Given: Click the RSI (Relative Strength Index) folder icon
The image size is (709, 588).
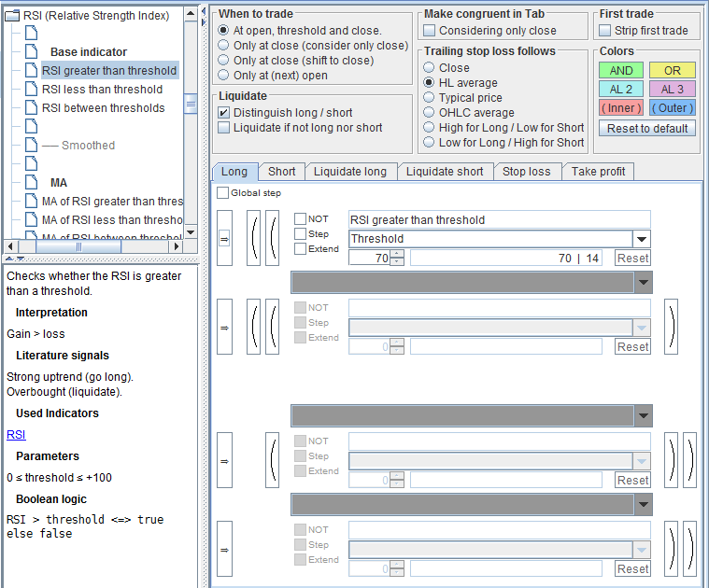Looking at the screenshot, I should click(x=12, y=16).
